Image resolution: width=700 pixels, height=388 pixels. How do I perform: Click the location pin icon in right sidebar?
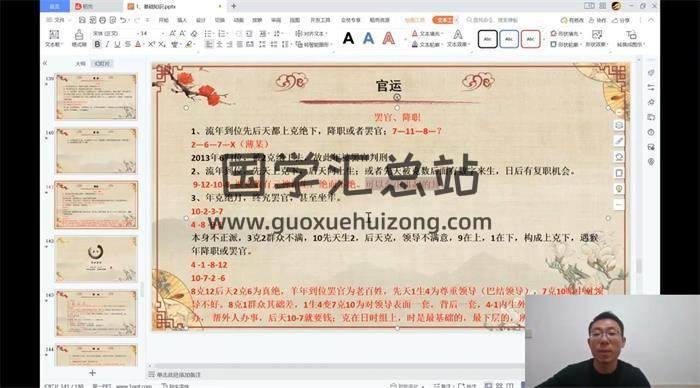pos(651,162)
